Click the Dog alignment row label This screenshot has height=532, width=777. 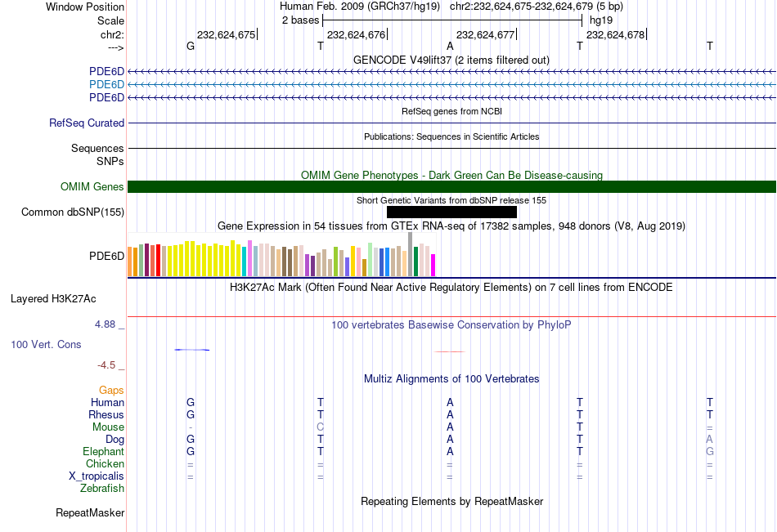115,440
